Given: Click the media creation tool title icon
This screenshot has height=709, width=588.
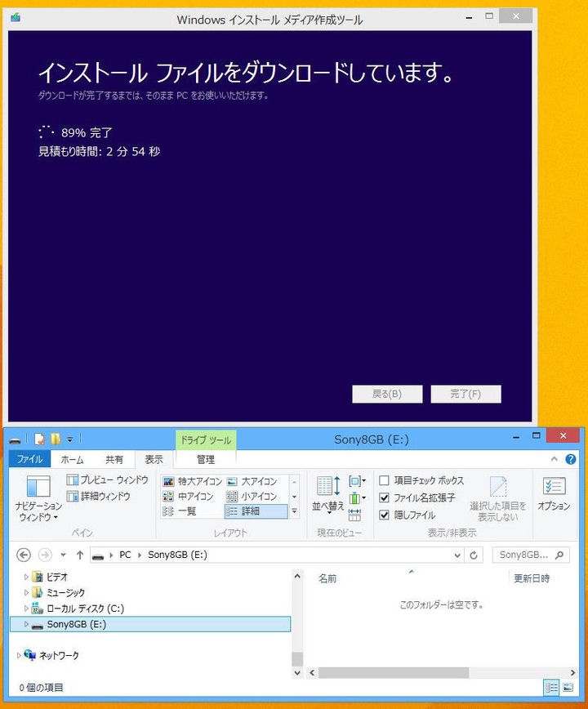Looking at the screenshot, I should 16,18.
